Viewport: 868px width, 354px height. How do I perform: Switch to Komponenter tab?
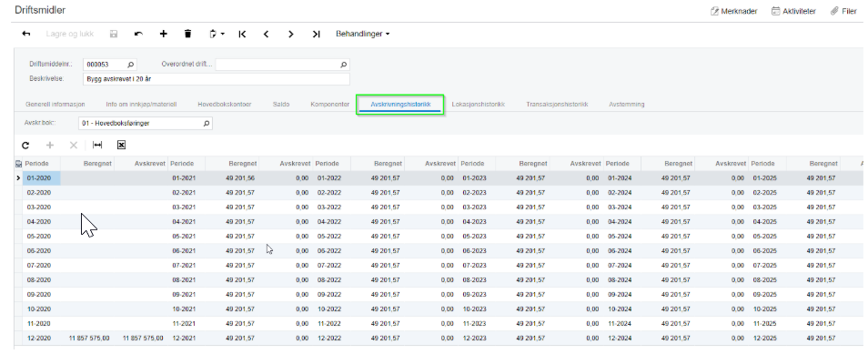(x=330, y=104)
